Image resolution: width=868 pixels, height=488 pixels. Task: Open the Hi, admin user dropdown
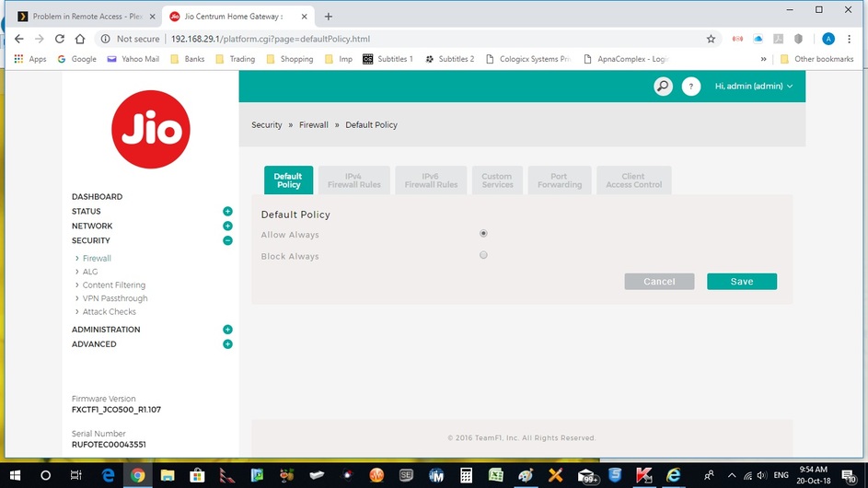pos(754,87)
